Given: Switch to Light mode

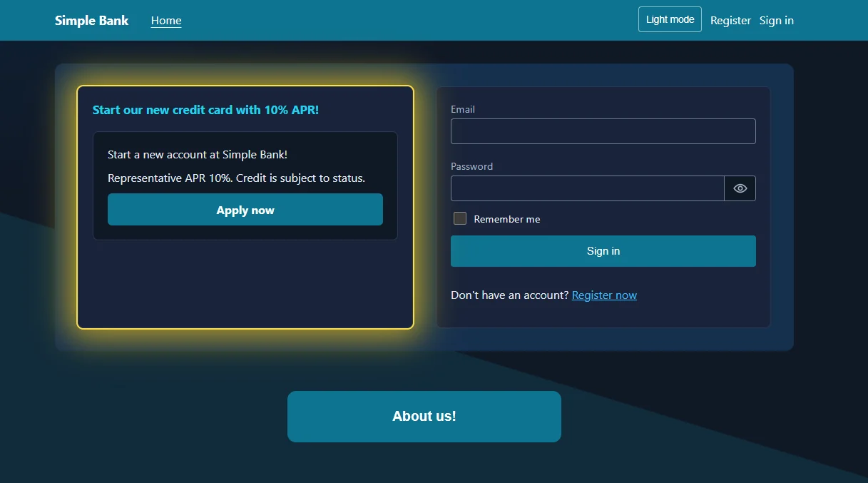Looking at the screenshot, I should tap(670, 19).
